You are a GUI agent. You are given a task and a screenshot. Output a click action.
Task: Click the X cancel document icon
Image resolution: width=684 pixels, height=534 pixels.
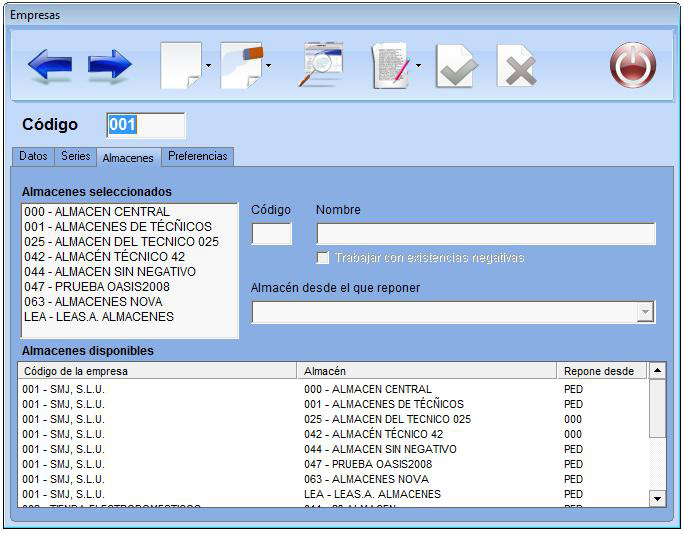click(x=516, y=66)
